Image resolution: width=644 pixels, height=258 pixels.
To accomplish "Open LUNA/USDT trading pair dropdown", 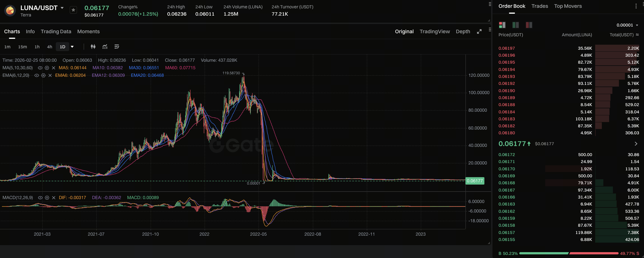I will [x=62, y=8].
